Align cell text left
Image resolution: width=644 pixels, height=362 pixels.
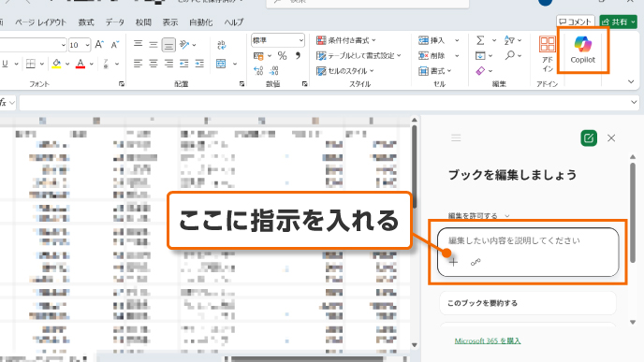coord(138,64)
